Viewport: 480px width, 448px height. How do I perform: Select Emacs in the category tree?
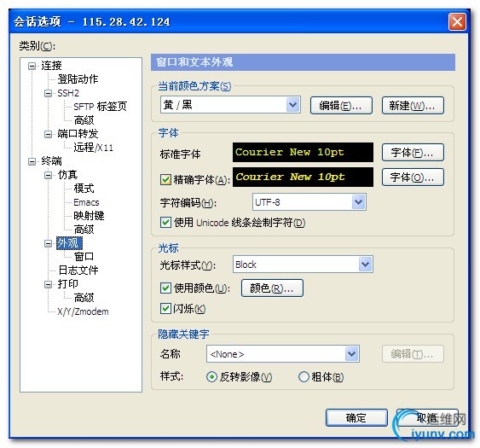(86, 202)
